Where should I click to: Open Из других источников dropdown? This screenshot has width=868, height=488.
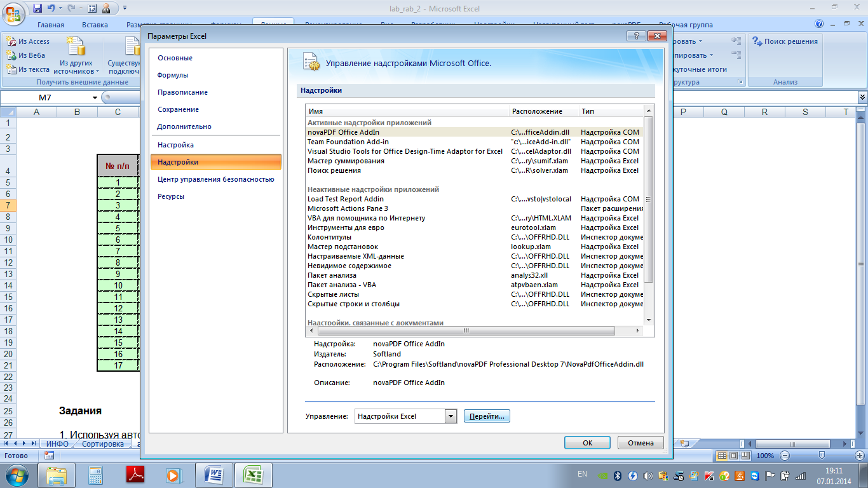(x=76, y=55)
